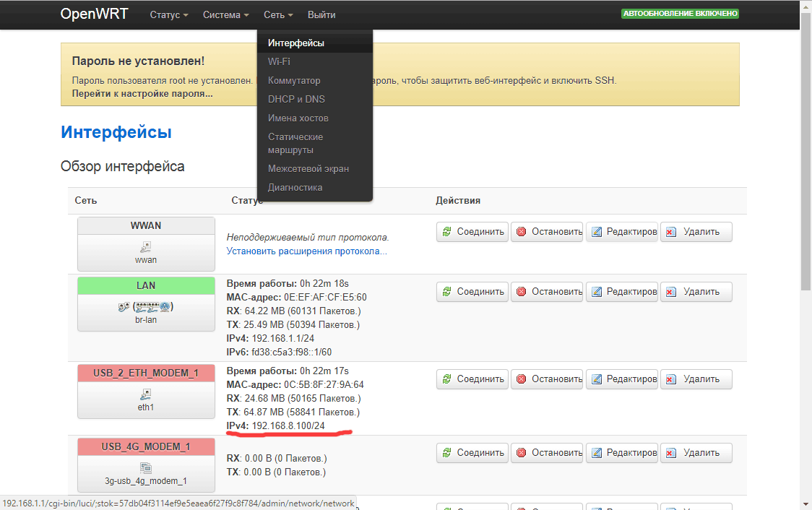Click Остановить button for USB_2_ETH_MODEM_1

(x=547, y=379)
